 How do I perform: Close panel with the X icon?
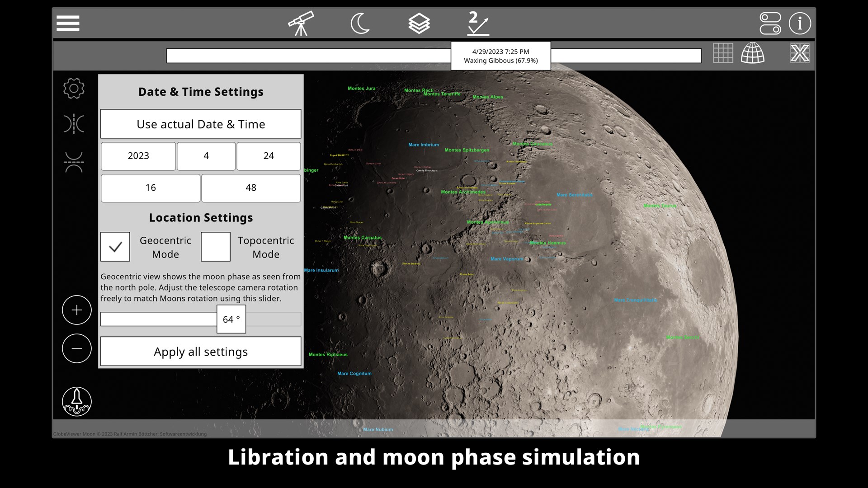[799, 53]
